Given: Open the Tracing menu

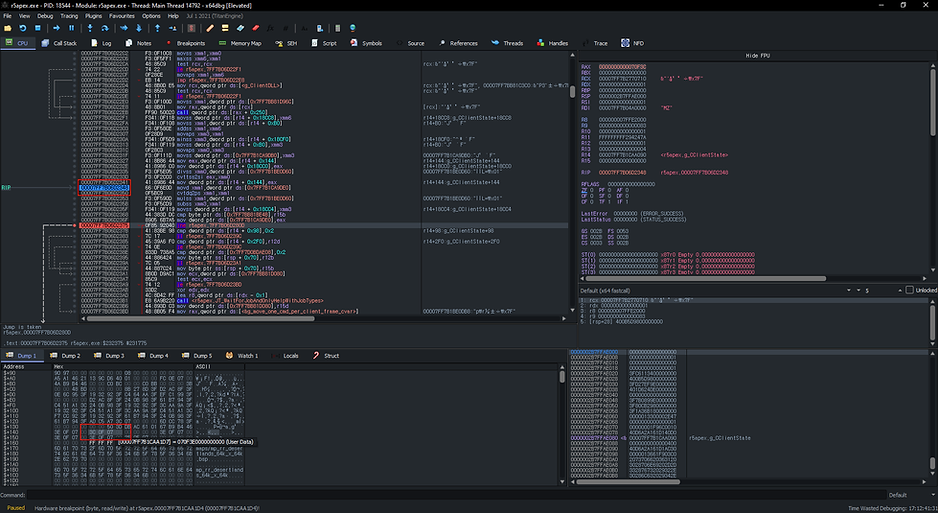Looking at the screenshot, I should coord(69,16).
